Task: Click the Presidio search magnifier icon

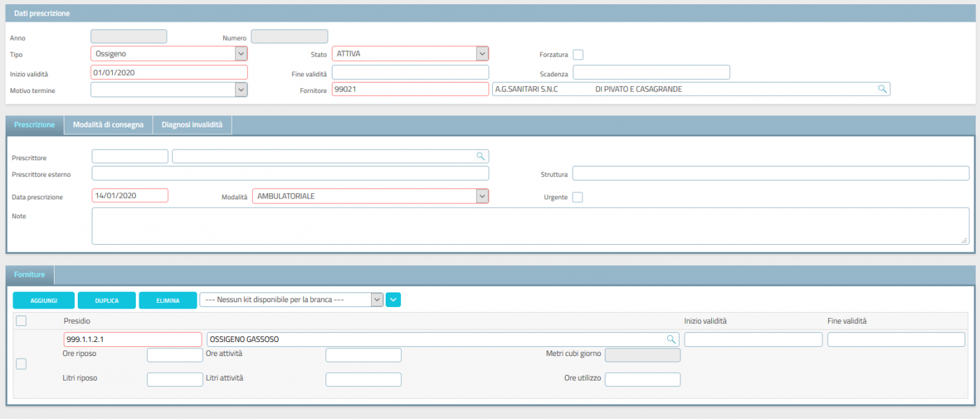Action: pyautogui.click(x=671, y=339)
